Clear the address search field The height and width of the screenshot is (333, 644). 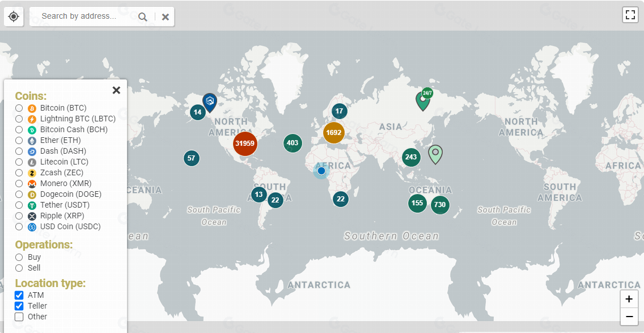pyautogui.click(x=166, y=17)
